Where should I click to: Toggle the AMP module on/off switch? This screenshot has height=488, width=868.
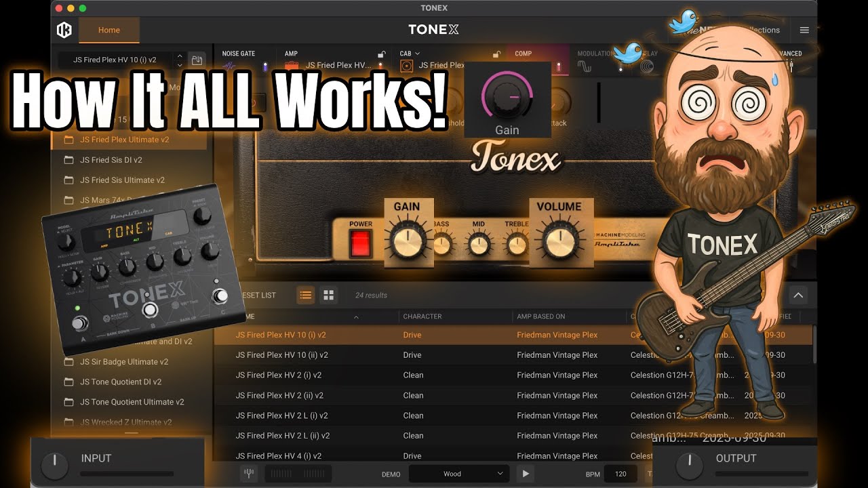point(380,66)
